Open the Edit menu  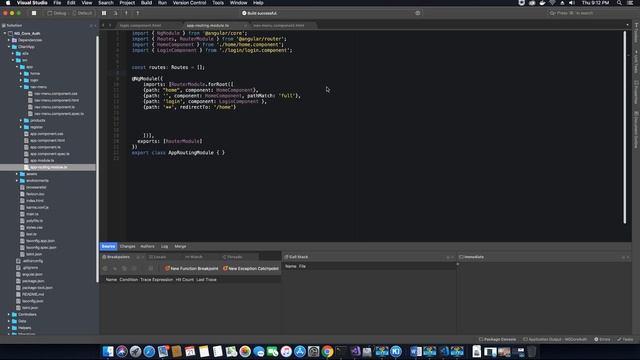pyautogui.click(x=71, y=3)
